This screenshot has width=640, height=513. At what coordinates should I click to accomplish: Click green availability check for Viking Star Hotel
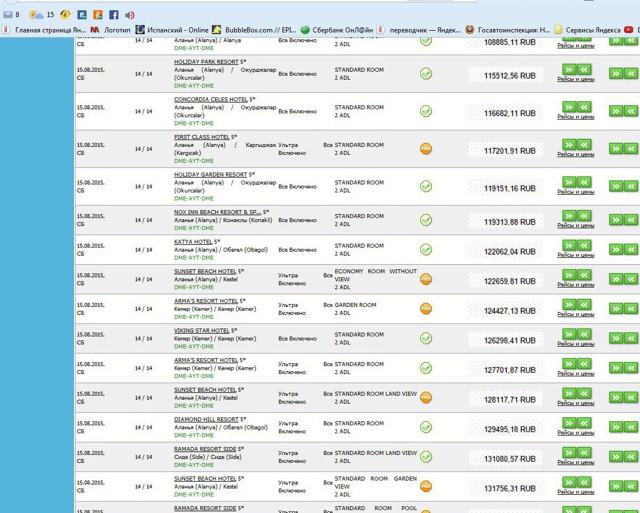(426, 339)
